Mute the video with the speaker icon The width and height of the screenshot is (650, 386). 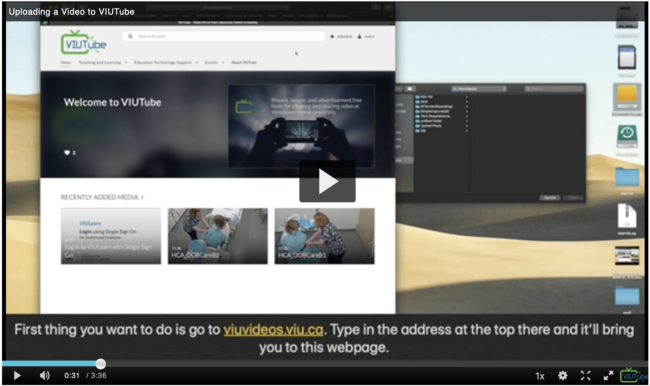44,376
